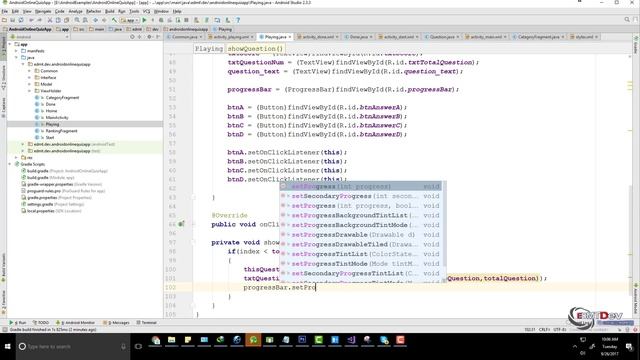Screen dimensions: 640x360
Task: Open the Refactor menu
Action: [x=93, y=11]
